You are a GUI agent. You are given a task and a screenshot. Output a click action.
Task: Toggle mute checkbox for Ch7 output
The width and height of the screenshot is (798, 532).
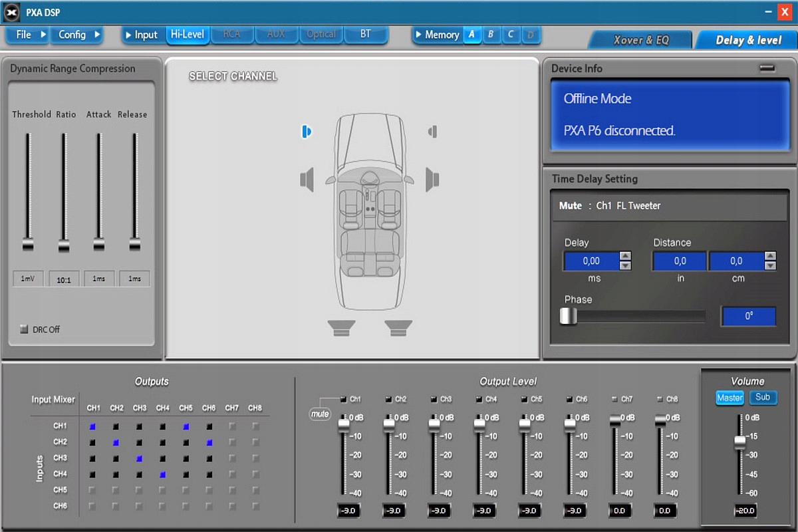[614, 399]
